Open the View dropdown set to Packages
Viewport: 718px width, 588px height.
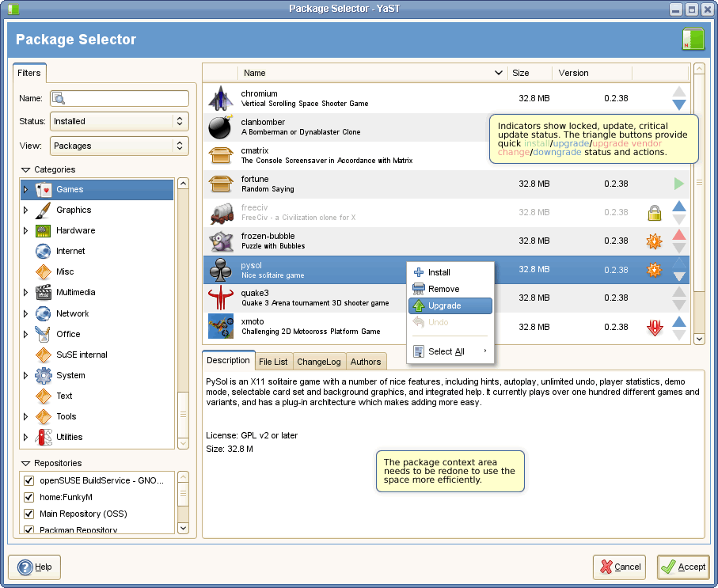(119, 146)
